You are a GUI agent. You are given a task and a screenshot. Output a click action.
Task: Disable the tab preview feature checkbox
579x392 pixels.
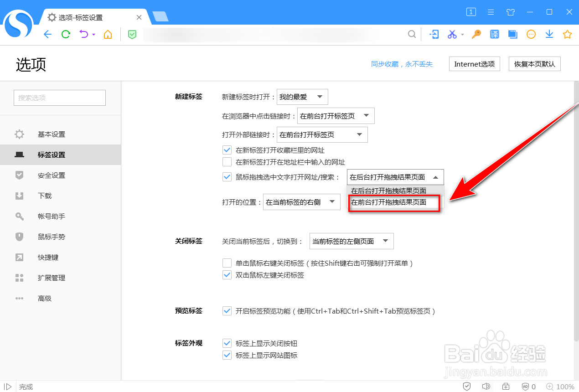point(227,311)
